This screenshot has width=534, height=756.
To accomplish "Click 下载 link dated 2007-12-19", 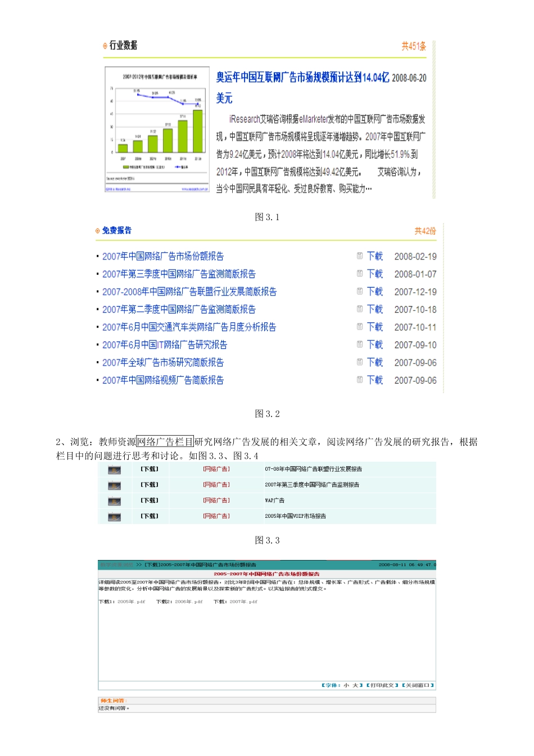I will click(x=375, y=292).
